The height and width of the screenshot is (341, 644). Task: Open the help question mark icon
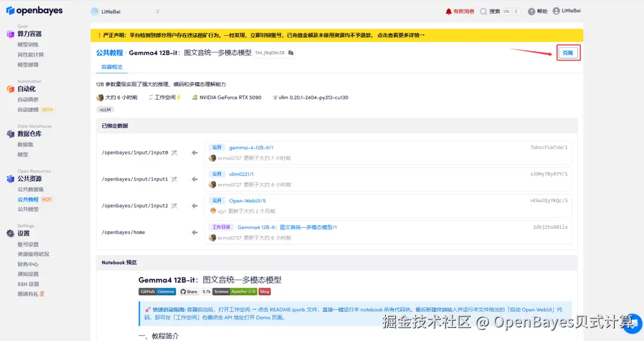(531, 11)
